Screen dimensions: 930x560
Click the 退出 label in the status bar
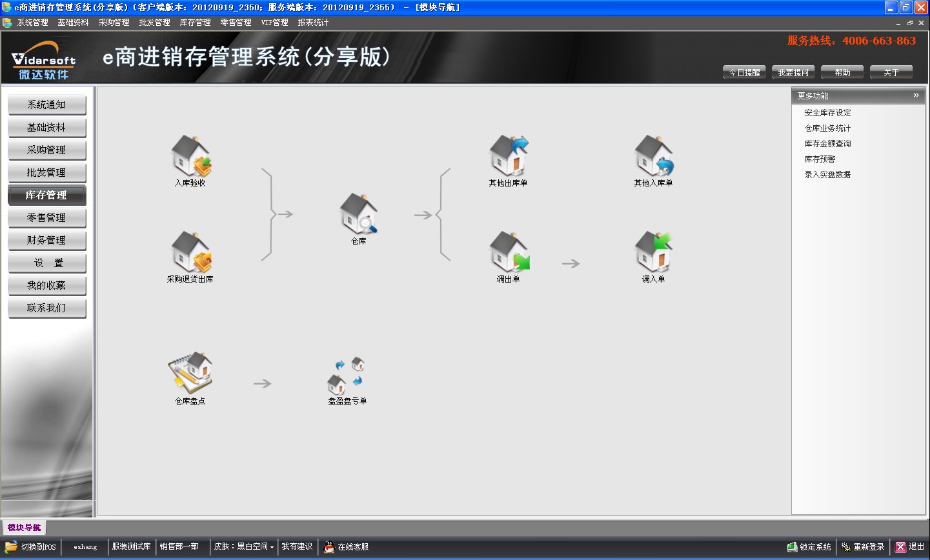click(x=916, y=546)
